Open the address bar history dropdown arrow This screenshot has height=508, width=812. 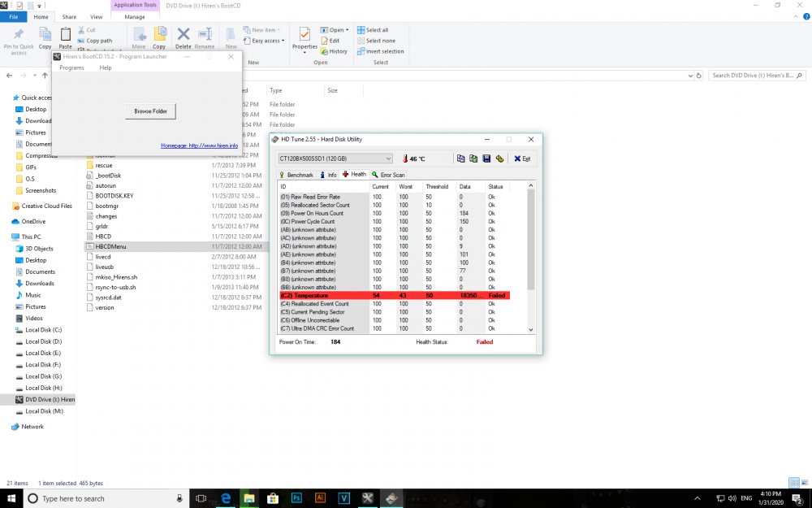(690, 76)
